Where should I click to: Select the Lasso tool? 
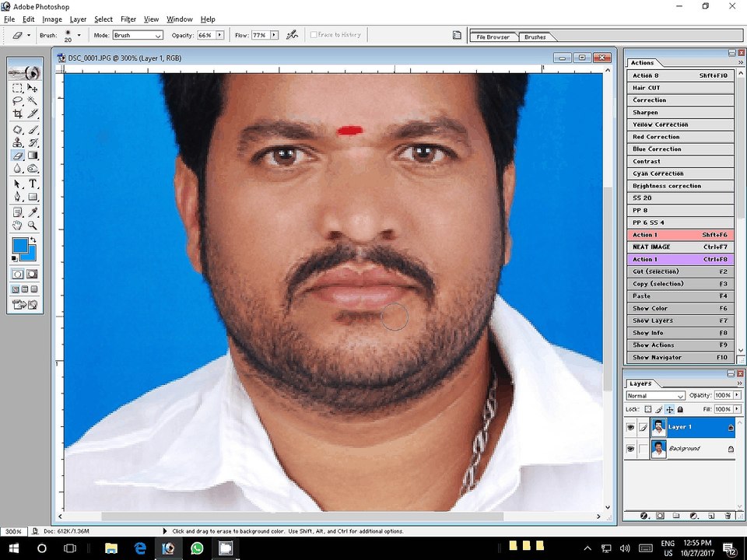[18, 101]
